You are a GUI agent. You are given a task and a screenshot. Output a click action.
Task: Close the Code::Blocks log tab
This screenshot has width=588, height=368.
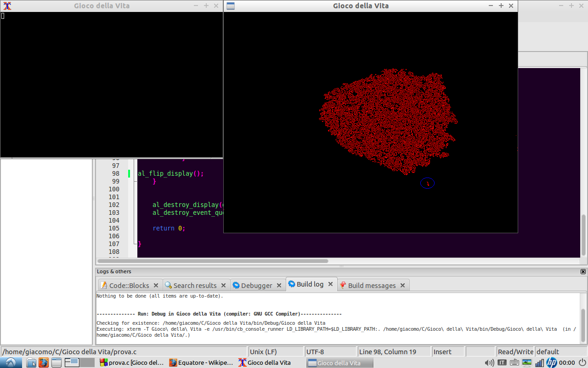point(156,285)
